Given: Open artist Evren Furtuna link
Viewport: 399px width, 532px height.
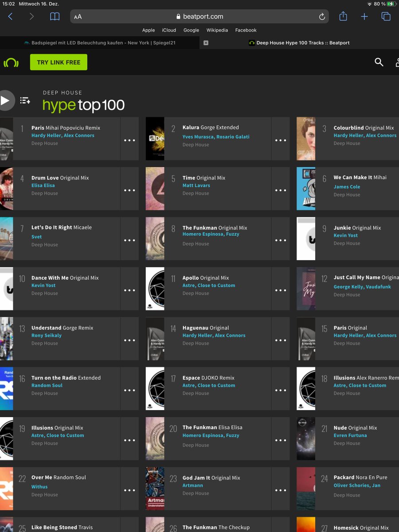Looking at the screenshot, I should [x=350, y=435].
